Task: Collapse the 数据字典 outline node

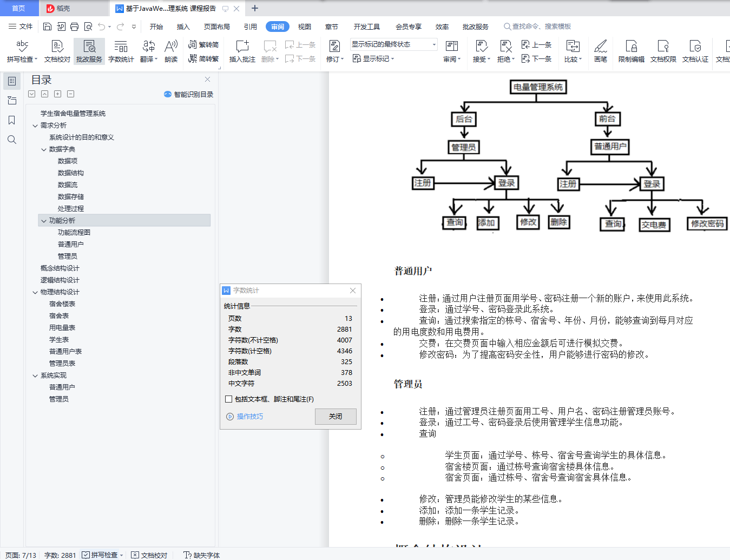Action: click(44, 149)
